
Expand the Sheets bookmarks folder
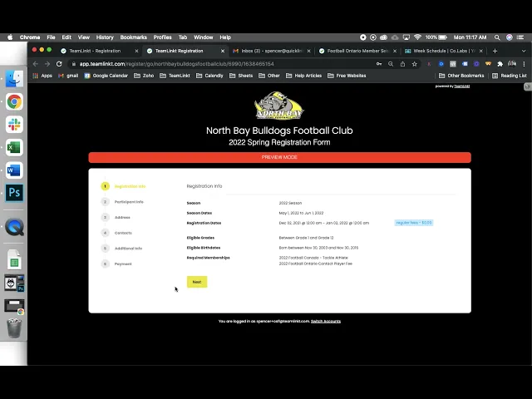pos(241,76)
